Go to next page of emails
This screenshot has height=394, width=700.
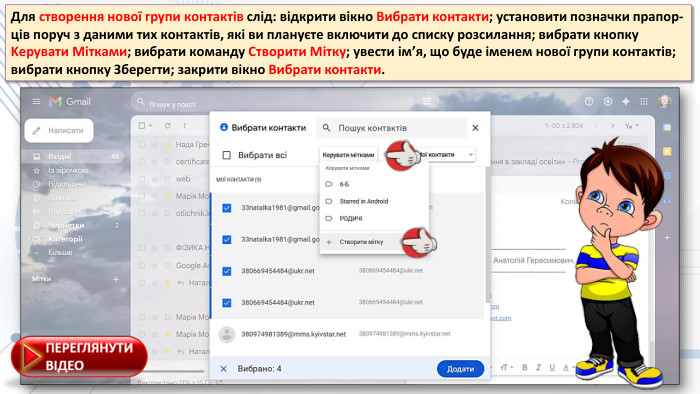pos(612,126)
